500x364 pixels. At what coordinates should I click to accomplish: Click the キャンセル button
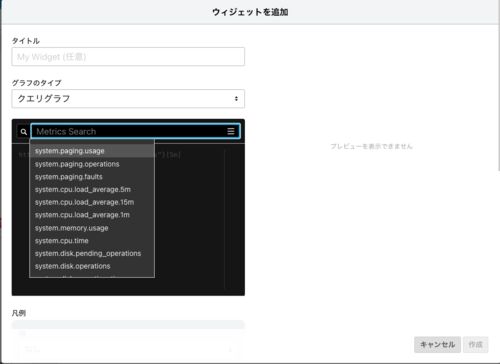[437, 344]
